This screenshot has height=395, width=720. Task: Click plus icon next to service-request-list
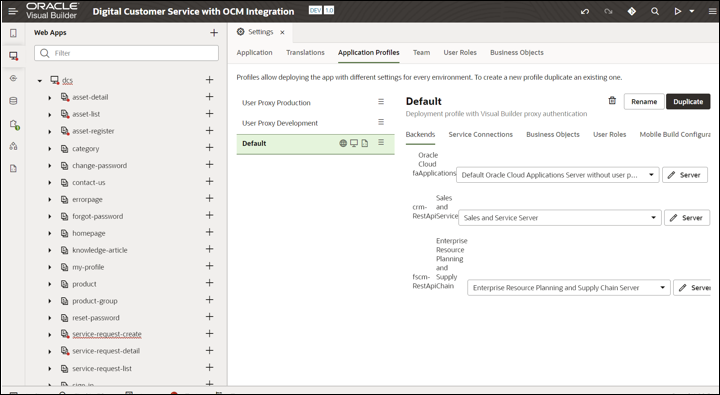tap(209, 367)
